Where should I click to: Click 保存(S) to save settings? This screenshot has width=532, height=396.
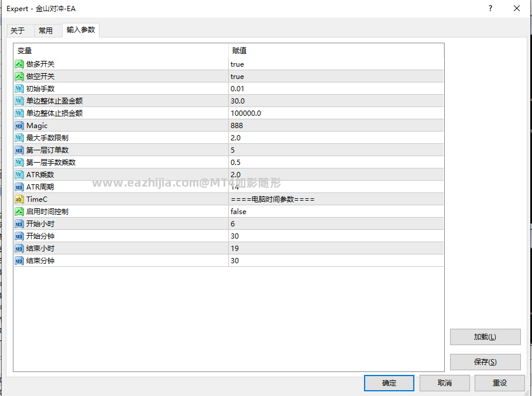coord(485,362)
